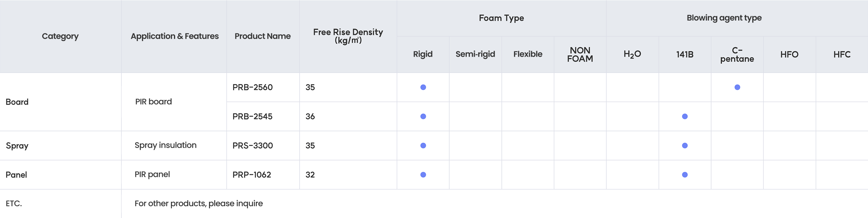Click the Rigid dot for PRS-3300
This screenshot has height=218, width=868.
[x=423, y=145]
